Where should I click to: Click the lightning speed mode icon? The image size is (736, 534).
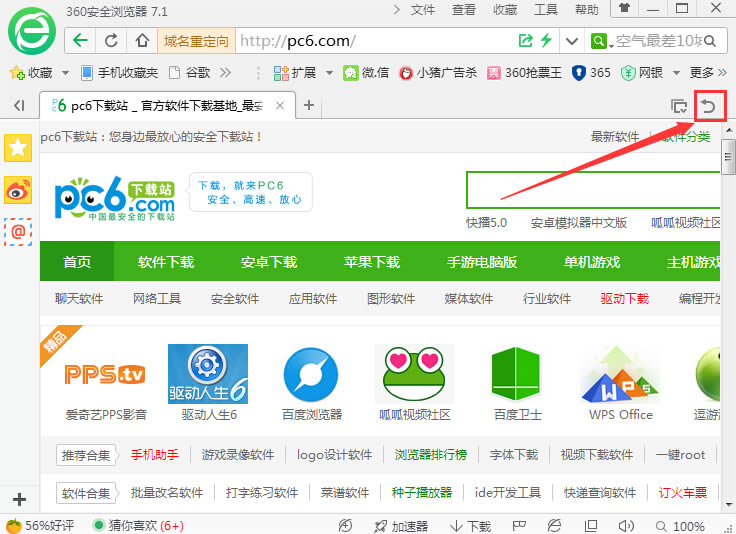546,40
